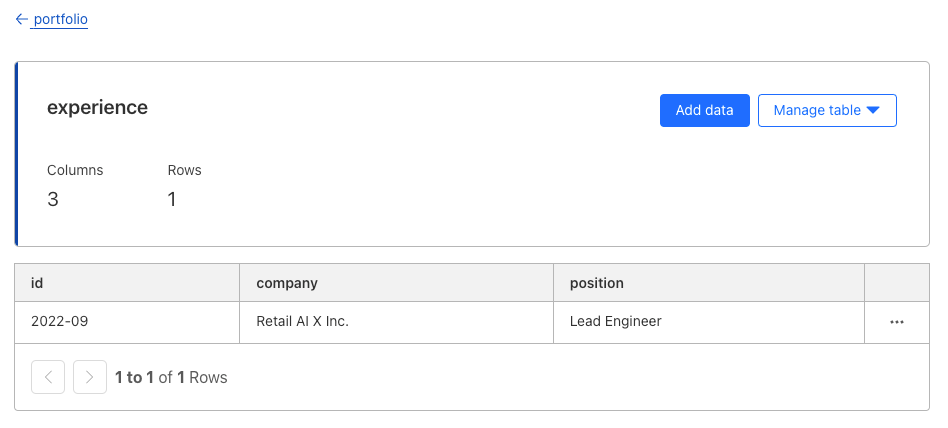Go to next page chevron
Image resolution: width=948 pixels, height=428 pixels.
89,377
